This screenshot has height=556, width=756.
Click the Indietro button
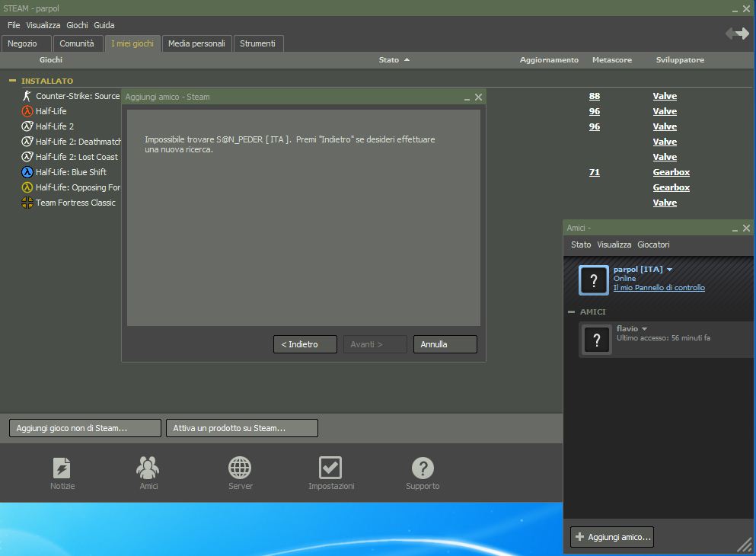tap(305, 344)
